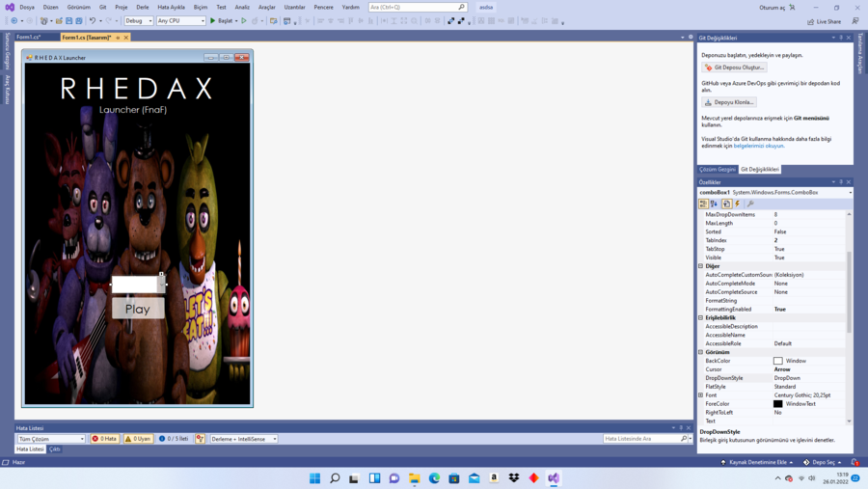
Task: Click the DropDownStyle property row
Action: coord(773,378)
